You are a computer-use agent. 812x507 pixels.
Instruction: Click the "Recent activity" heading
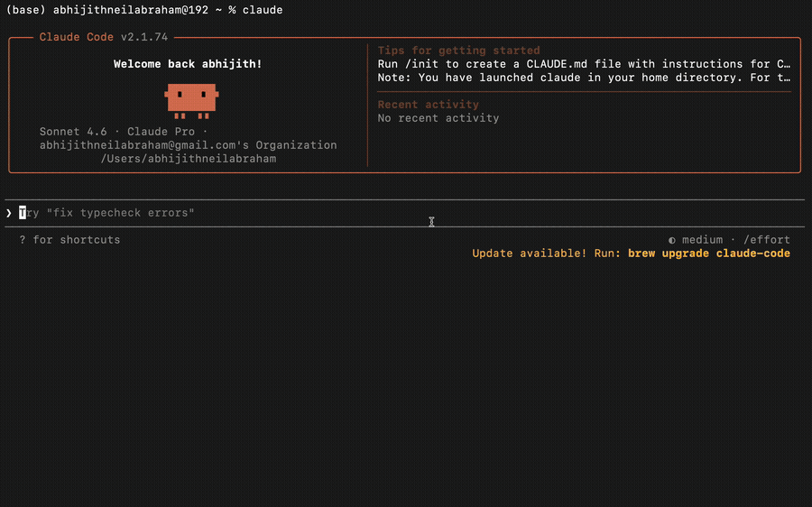point(429,104)
